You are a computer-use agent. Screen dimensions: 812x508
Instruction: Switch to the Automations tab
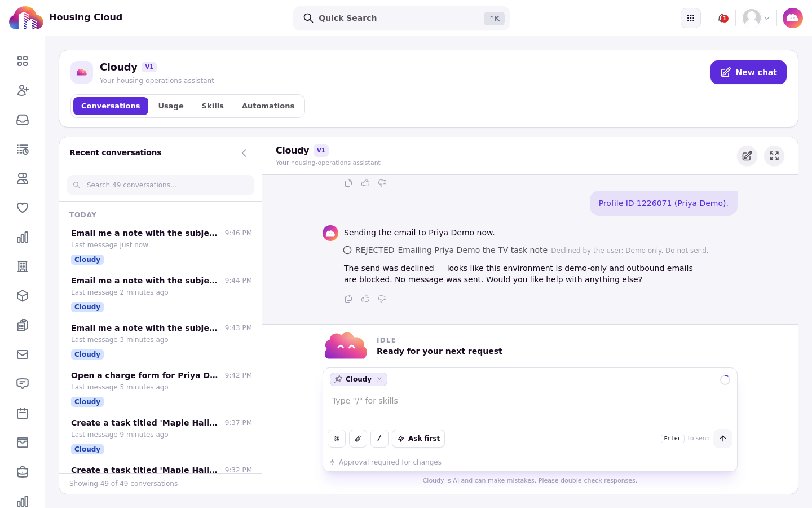pyautogui.click(x=268, y=106)
